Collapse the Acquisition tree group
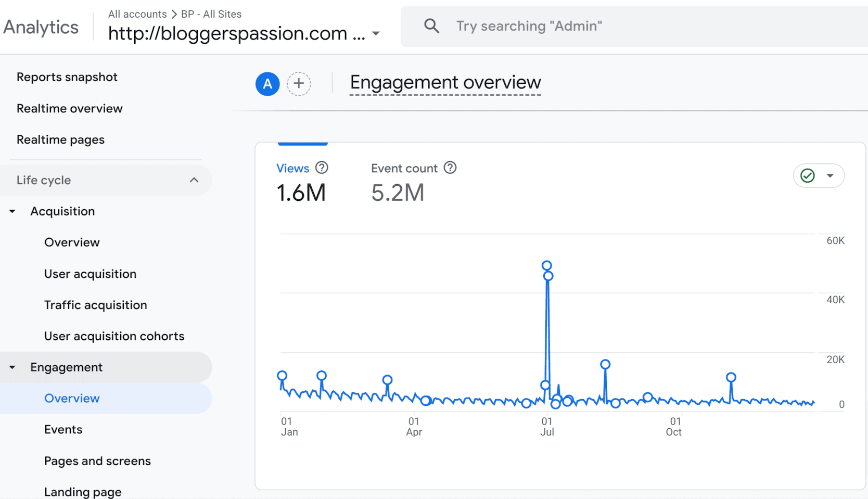The image size is (868, 499). point(12,211)
